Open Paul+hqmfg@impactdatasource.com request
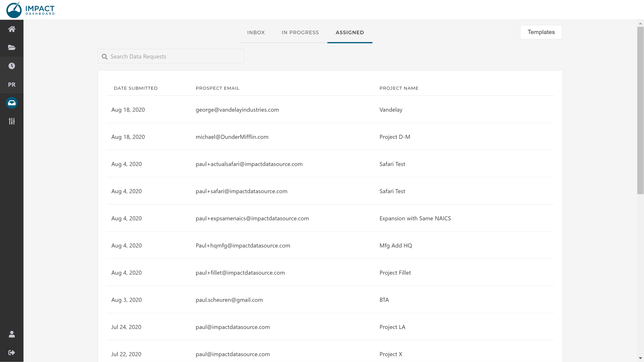 (x=243, y=245)
